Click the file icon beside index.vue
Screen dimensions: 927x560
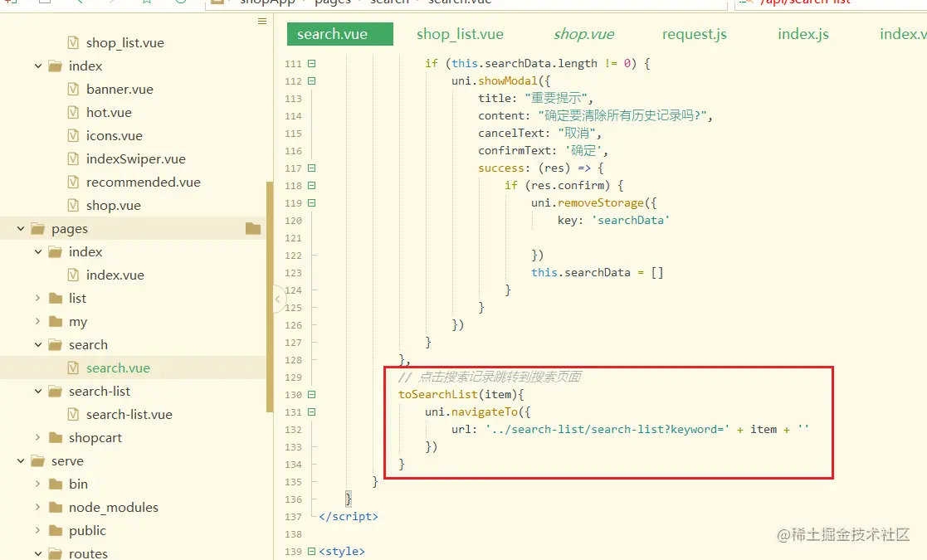(73, 275)
